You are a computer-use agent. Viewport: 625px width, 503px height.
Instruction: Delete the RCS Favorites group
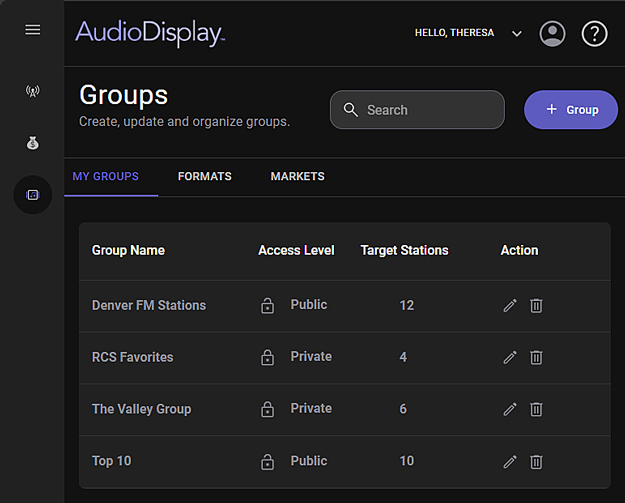[536, 357]
